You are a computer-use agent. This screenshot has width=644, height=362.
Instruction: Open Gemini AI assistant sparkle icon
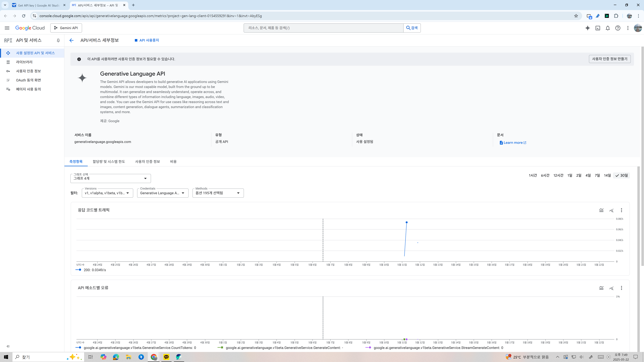point(587,28)
